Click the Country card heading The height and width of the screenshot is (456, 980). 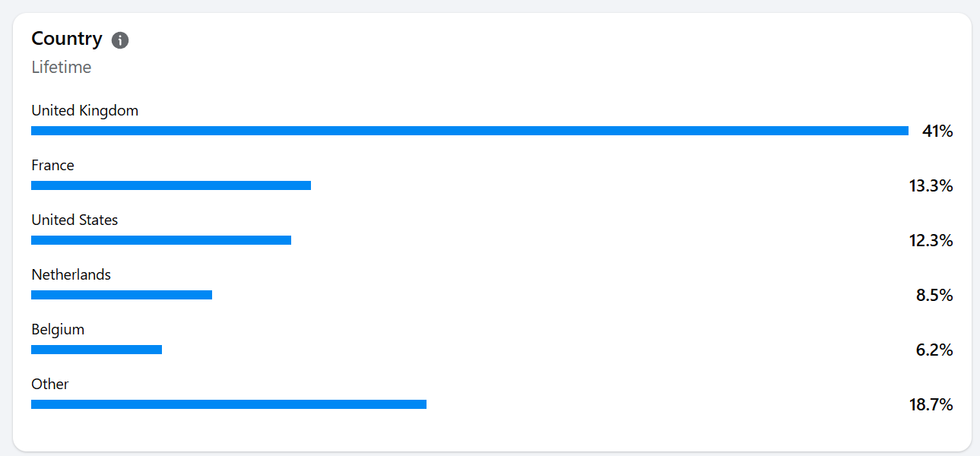[67, 39]
